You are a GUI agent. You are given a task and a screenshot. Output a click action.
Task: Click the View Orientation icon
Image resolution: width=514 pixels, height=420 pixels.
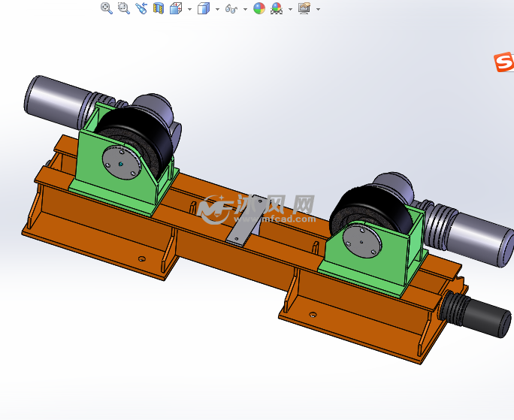point(176,8)
